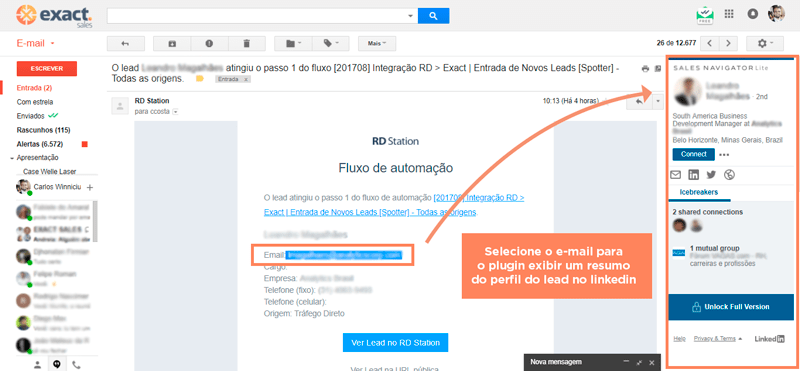Click the plus next to Carlos Winniciu
Screen dimensions: 800x371
point(90,187)
